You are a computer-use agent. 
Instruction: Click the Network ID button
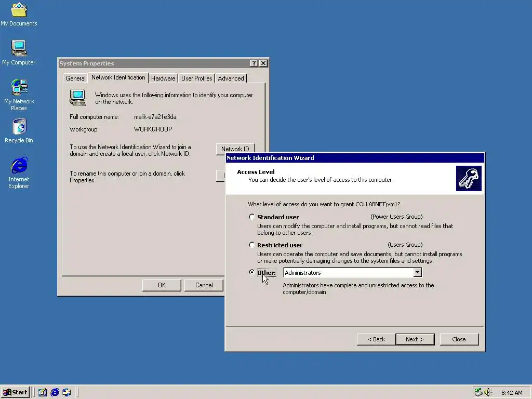click(235, 149)
